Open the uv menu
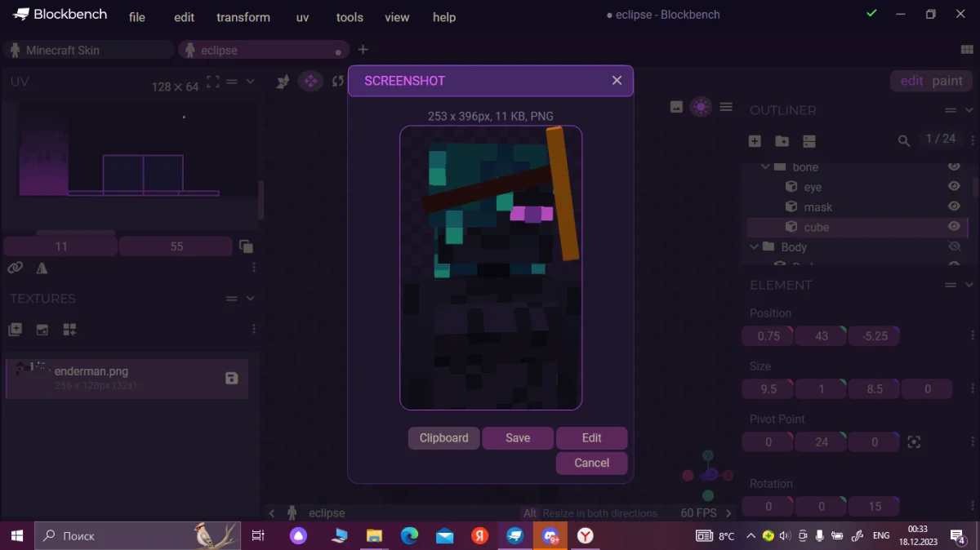This screenshot has width=980, height=550. click(x=303, y=17)
